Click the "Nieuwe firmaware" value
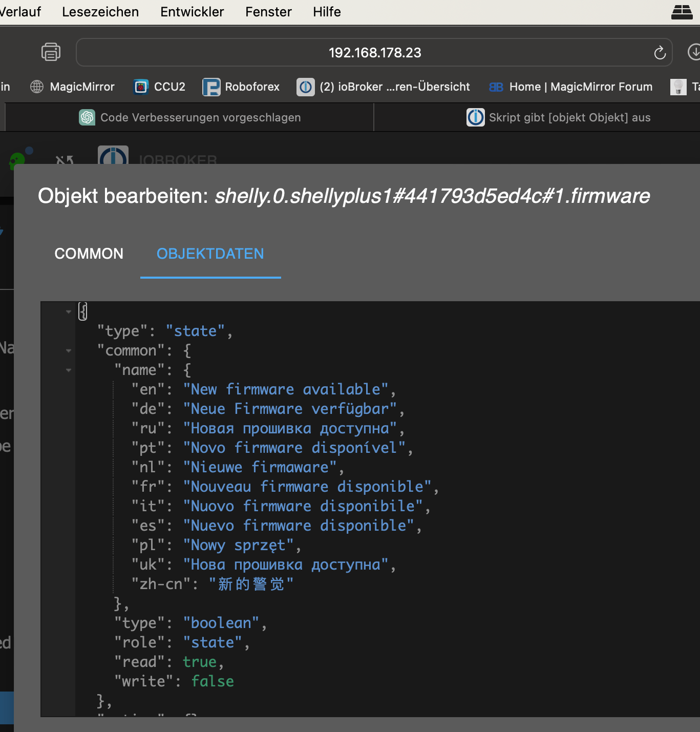Image resolution: width=700 pixels, height=732 pixels. click(x=260, y=467)
